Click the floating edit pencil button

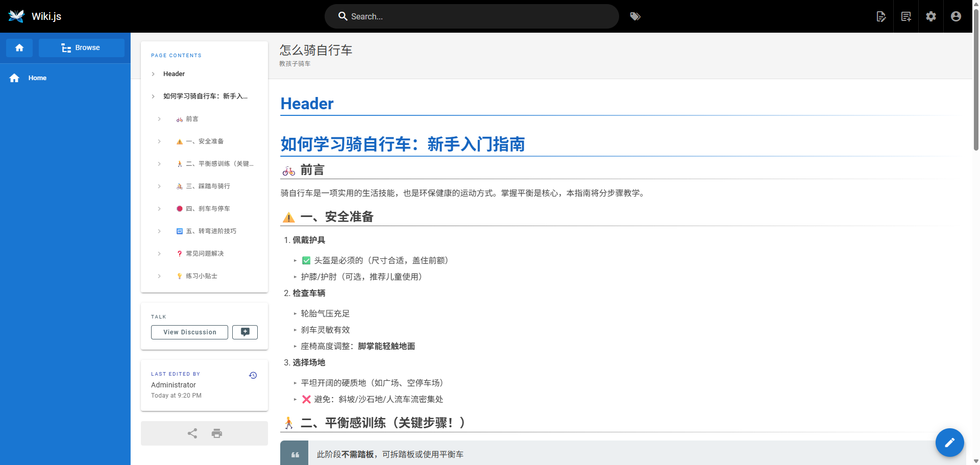950,443
